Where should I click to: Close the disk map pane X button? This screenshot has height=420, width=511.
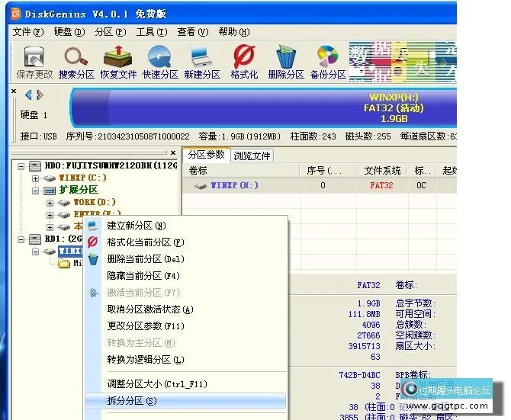click(14, 91)
